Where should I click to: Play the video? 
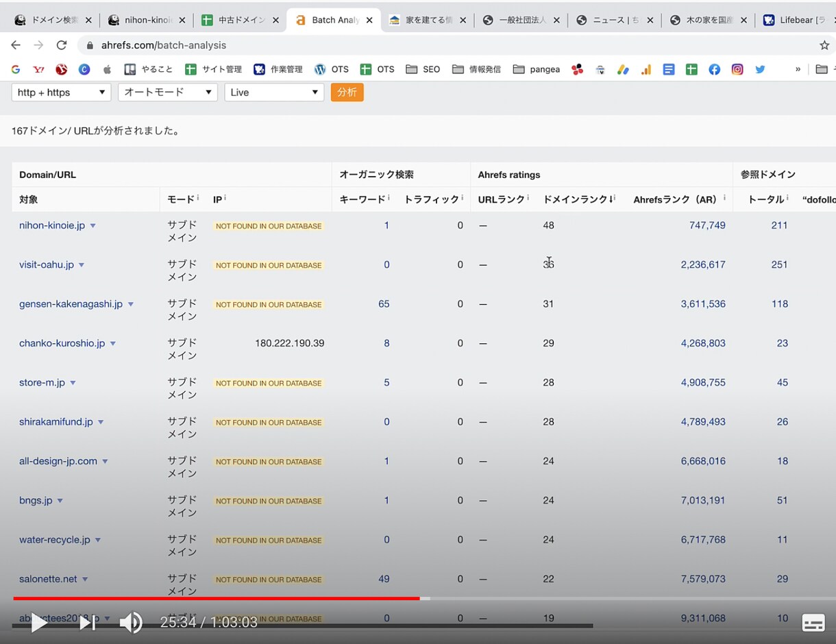coord(38,623)
